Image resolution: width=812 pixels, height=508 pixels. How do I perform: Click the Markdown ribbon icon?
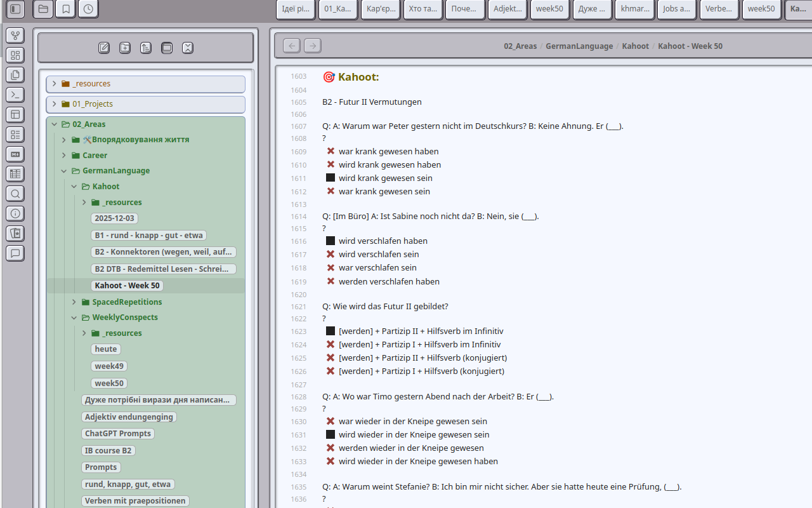(x=15, y=154)
